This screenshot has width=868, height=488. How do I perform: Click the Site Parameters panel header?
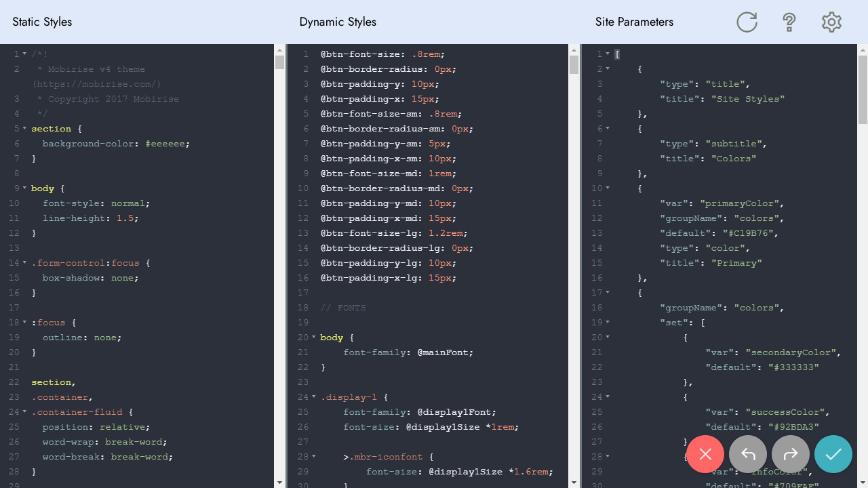click(x=634, y=22)
